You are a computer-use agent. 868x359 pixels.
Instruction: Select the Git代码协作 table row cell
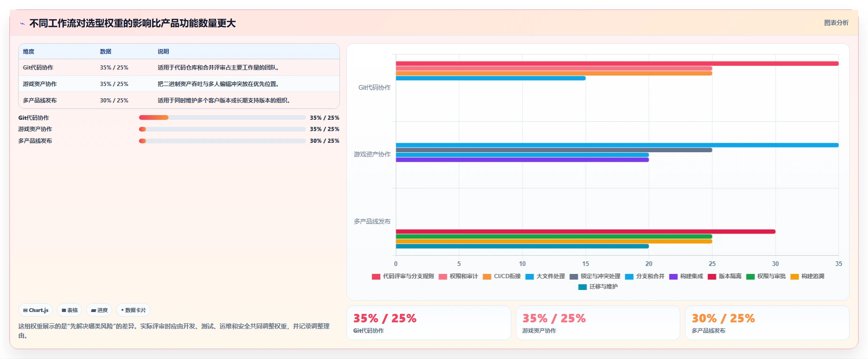pos(38,68)
